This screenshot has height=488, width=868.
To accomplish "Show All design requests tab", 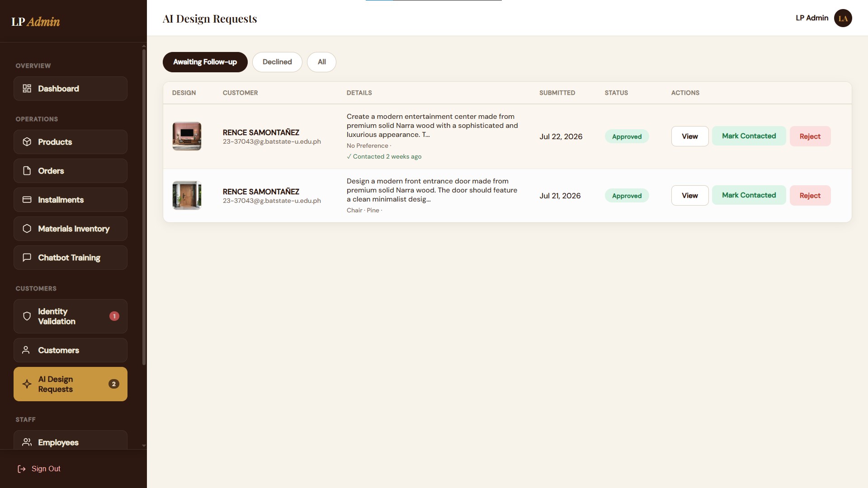I will pyautogui.click(x=321, y=62).
